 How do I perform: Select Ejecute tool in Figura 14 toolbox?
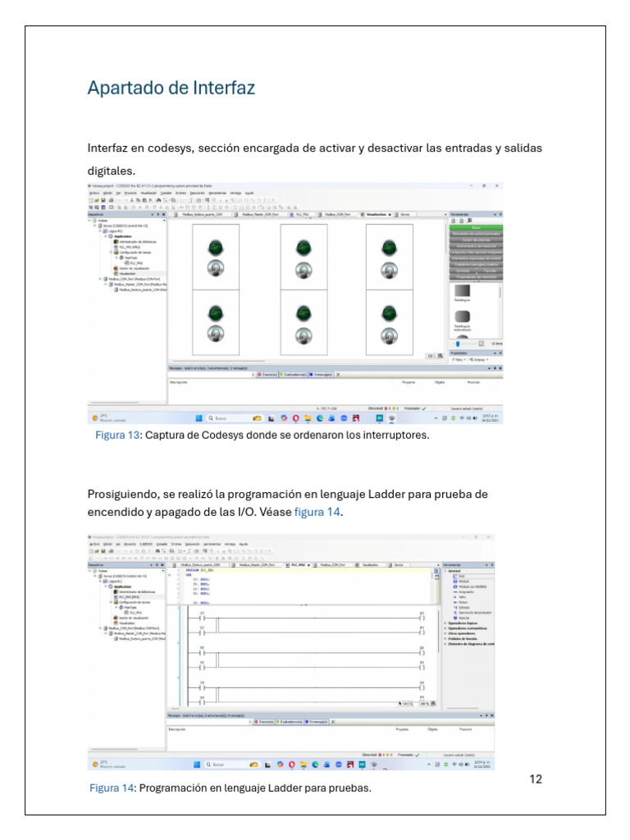461,618
